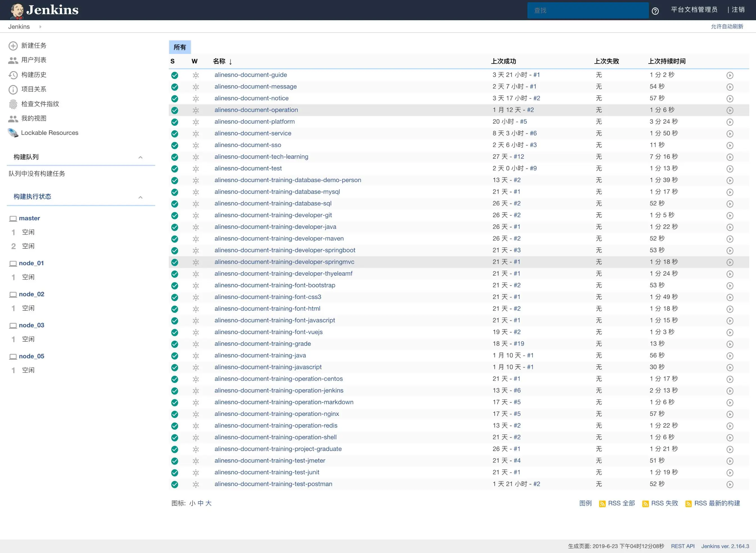The image size is (756, 553).
Task: Click the search input field
Action: [588, 10]
